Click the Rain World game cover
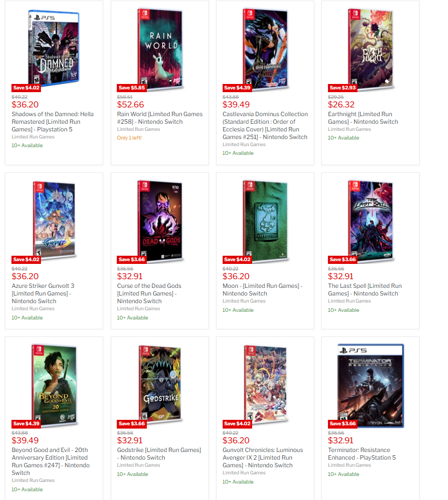 point(160,49)
